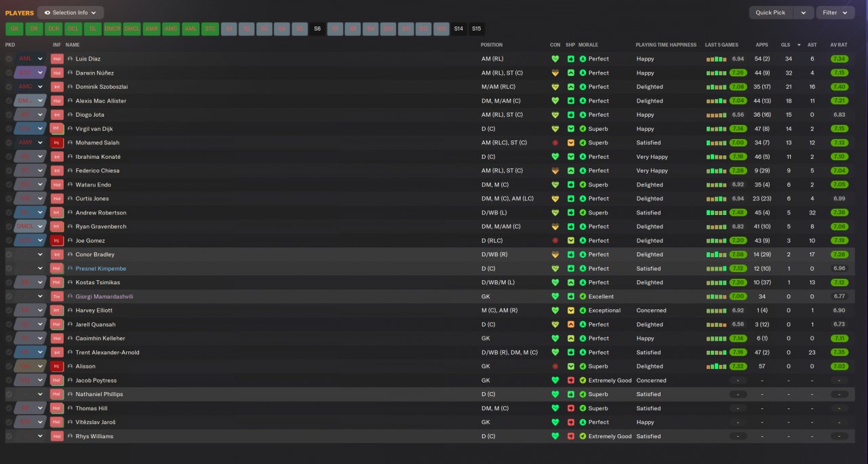Select the S6 substitute slot

point(317,28)
